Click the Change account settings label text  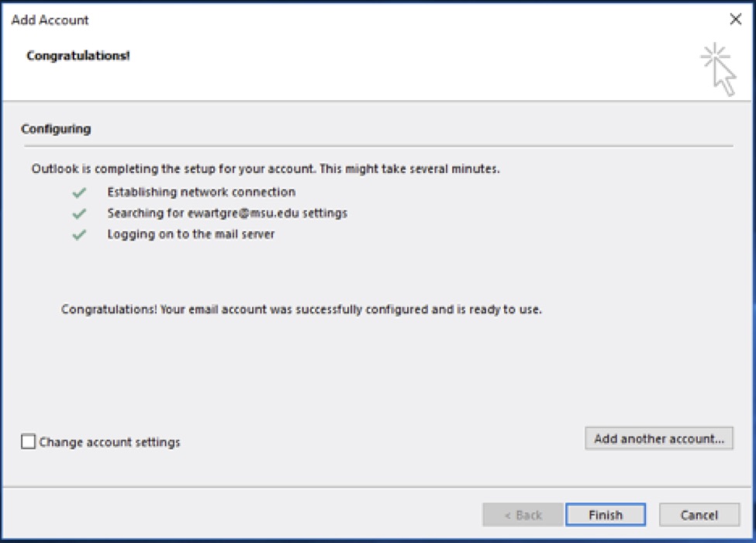pyautogui.click(x=109, y=442)
